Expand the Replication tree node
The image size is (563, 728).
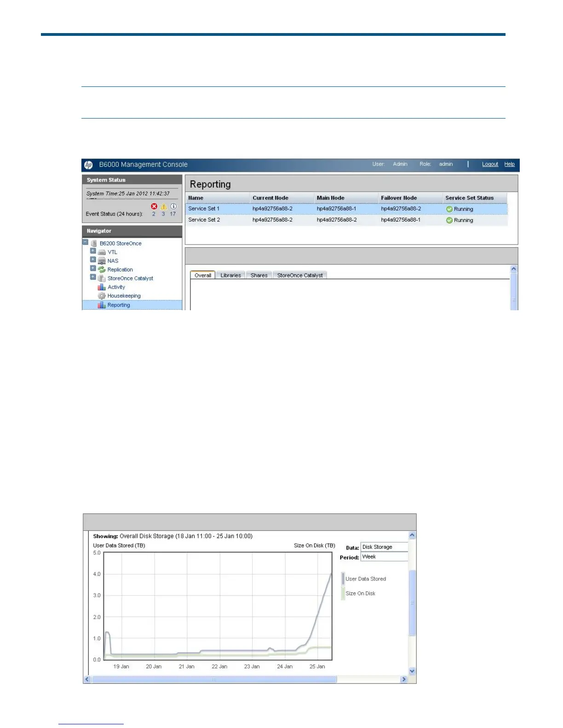tap(93, 269)
